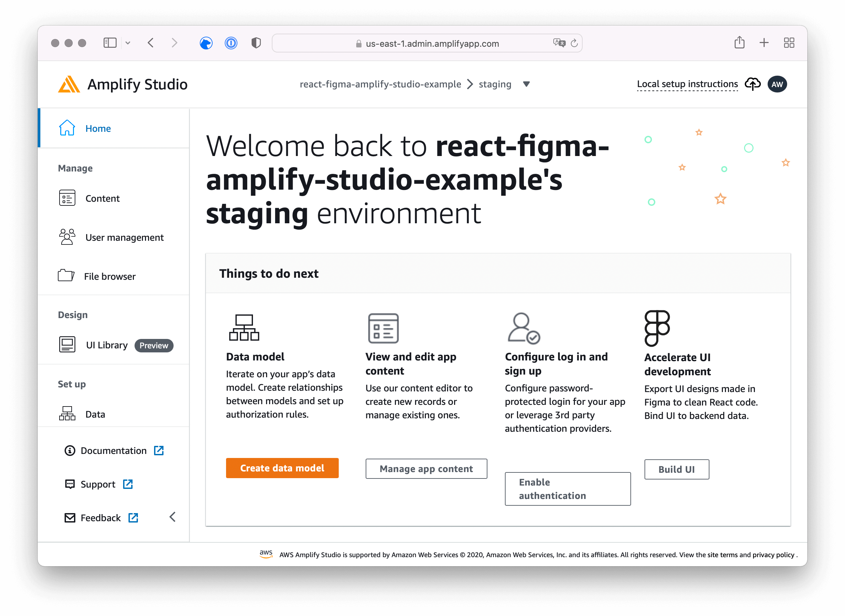Expand the staging environment dropdown
Viewport: 845px width, 616px height.
pyautogui.click(x=527, y=84)
